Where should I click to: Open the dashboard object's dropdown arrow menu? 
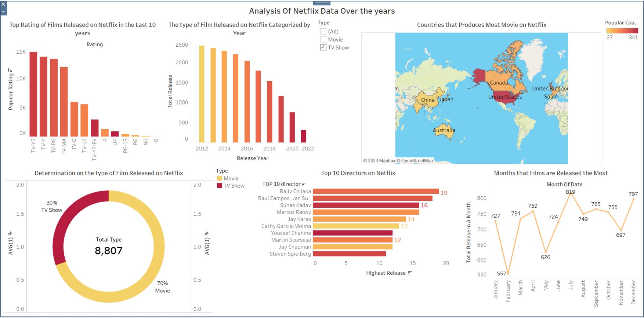(3, 12)
